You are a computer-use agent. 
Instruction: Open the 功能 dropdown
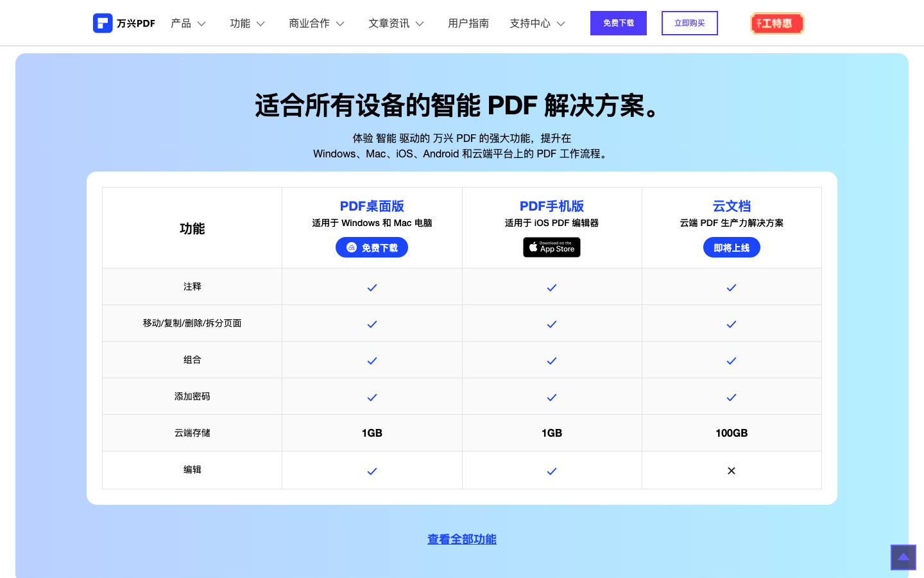click(248, 22)
